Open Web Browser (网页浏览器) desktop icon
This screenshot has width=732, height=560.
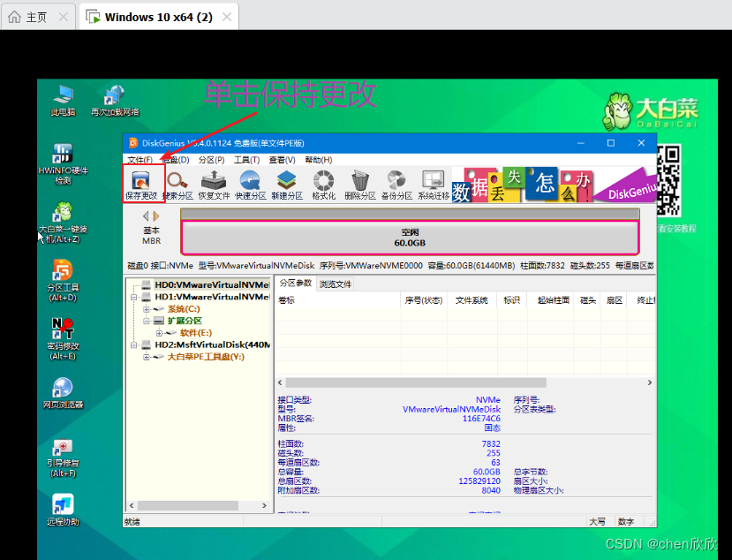click(63, 393)
